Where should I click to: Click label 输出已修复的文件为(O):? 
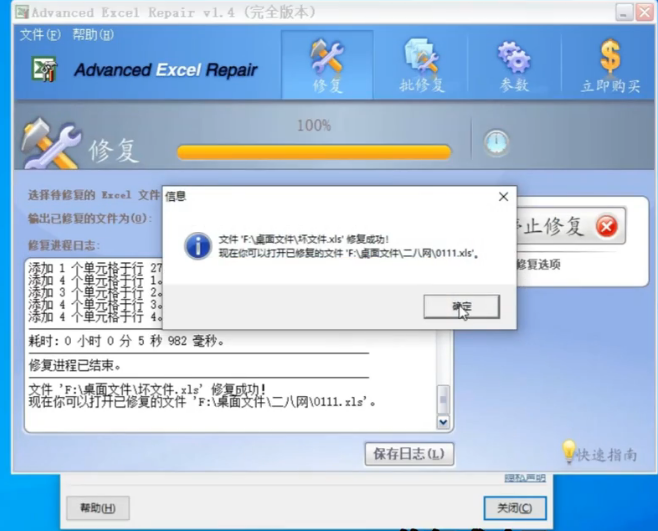90,218
